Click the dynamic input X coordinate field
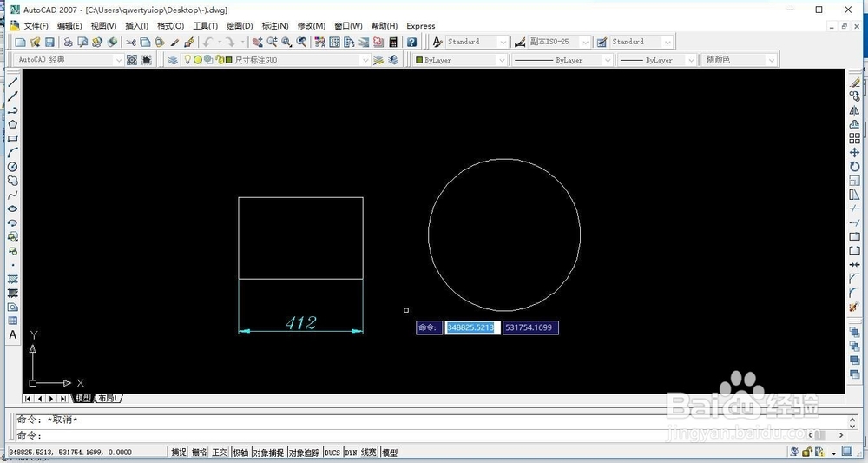The image size is (868, 463). [x=473, y=327]
